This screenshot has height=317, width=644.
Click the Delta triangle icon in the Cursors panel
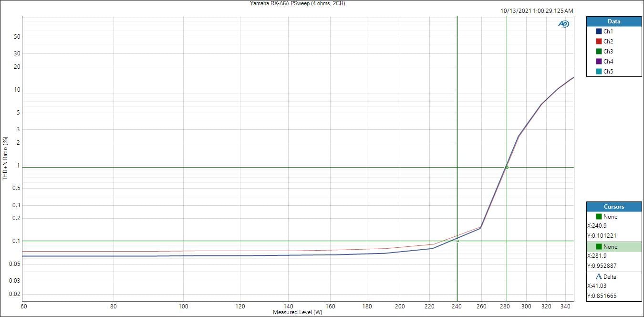point(599,277)
